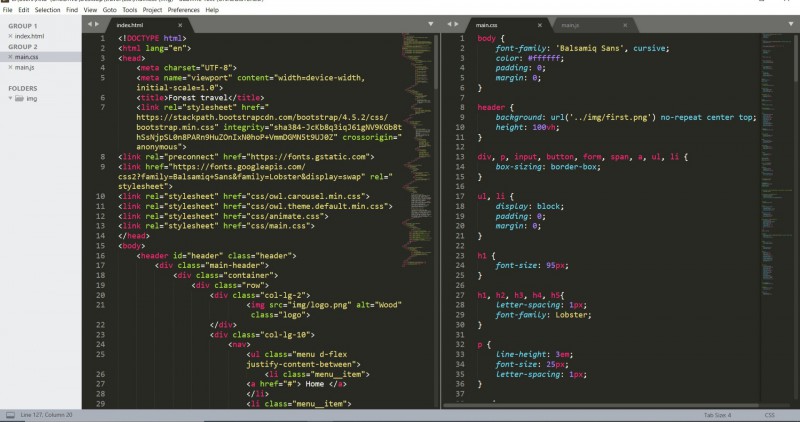Close main.js from sidebar open files
This screenshot has width=800, height=422.
10,67
